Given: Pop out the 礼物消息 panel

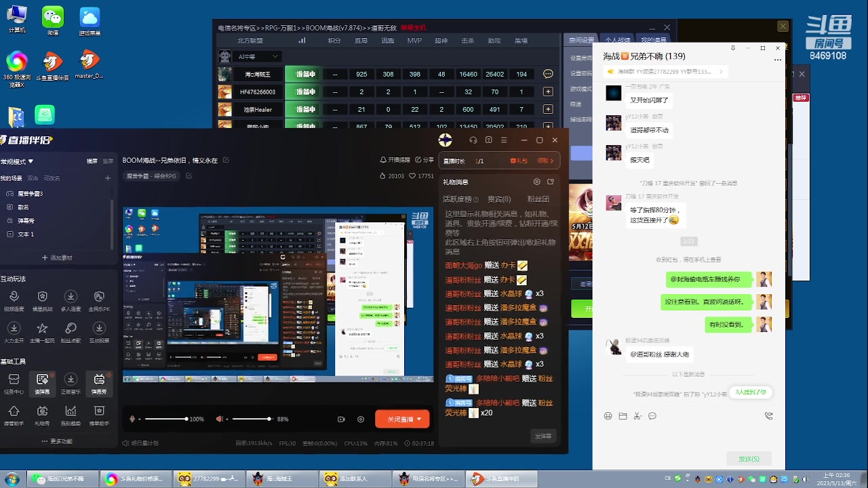Looking at the screenshot, I should pos(551,182).
